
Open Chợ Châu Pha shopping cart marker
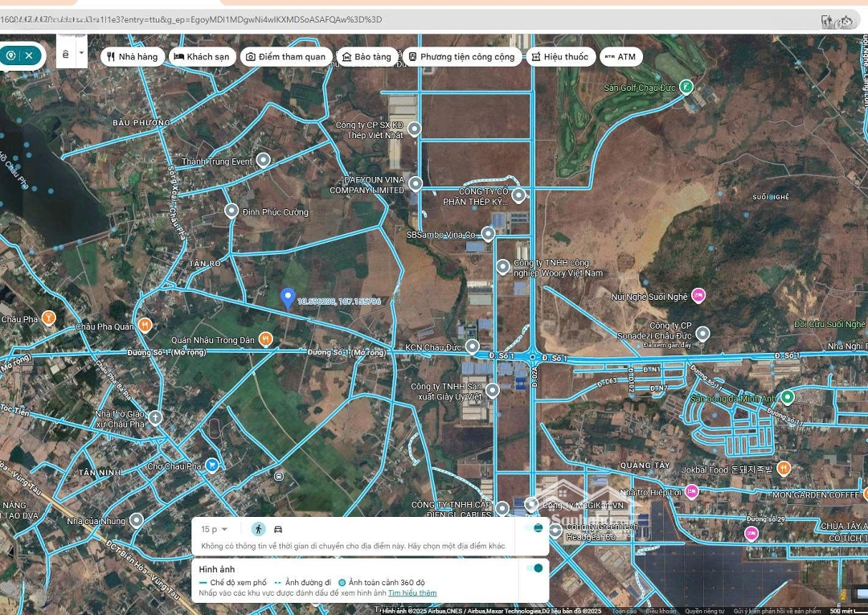211,465
